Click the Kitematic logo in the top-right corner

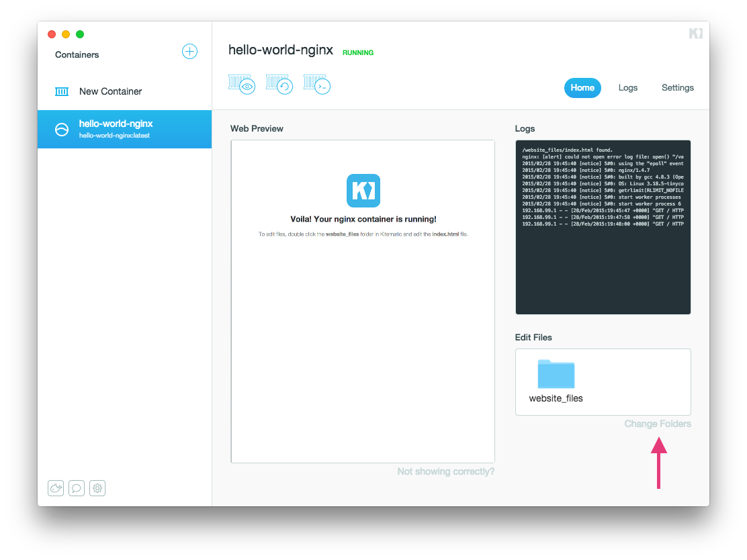point(695,34)
